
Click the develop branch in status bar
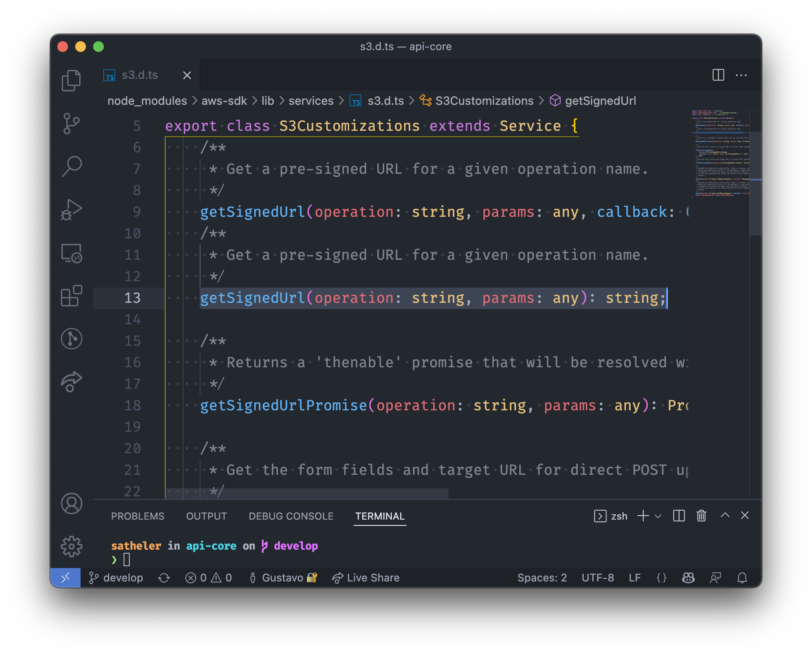click(x=116, y=578)
